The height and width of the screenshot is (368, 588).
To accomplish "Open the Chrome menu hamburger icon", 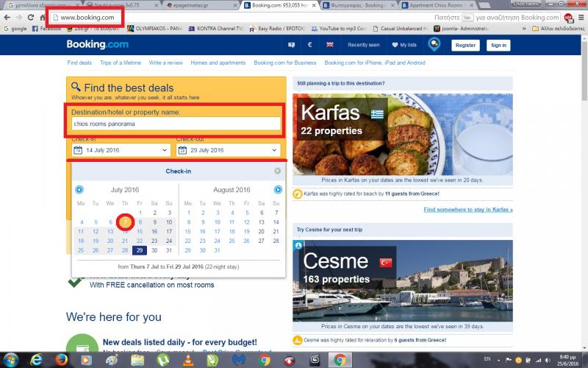I will (x=581, y=17).
